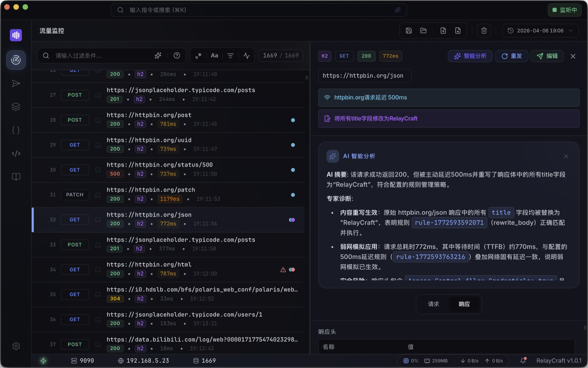This screenshot has width=588, height=368.
Task: Open the composer paper-plane icon in sidebar
Action: [x=16, y=83]
